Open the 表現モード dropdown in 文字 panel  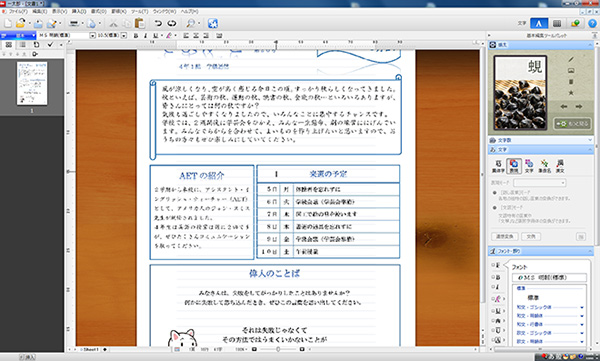click(x=540, y=183)
